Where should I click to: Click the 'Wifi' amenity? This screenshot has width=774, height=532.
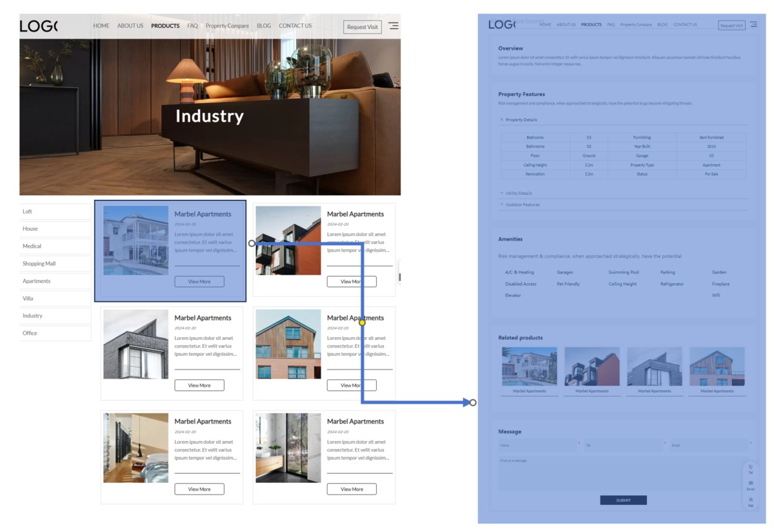716,295
